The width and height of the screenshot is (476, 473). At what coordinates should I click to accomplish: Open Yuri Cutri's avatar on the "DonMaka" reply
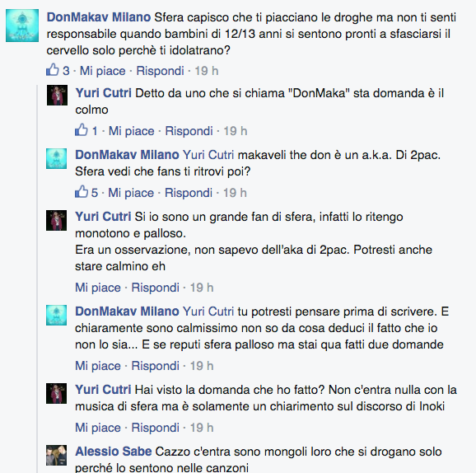(x=57, y=95)
